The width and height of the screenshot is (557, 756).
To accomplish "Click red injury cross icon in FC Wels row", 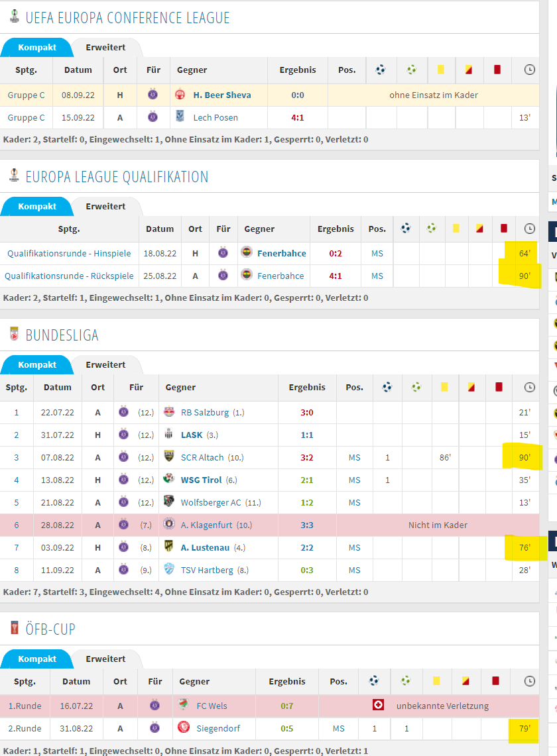I will pyautogui.click(x=379, y=706).
